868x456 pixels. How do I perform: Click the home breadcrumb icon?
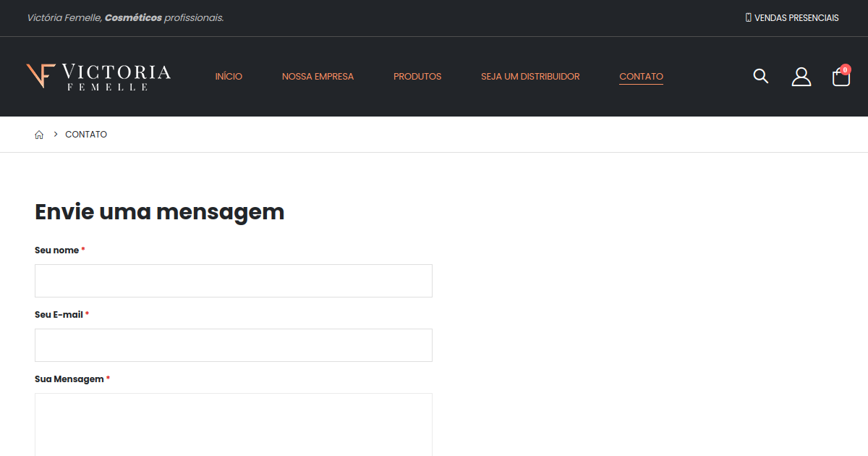[39, 135]
